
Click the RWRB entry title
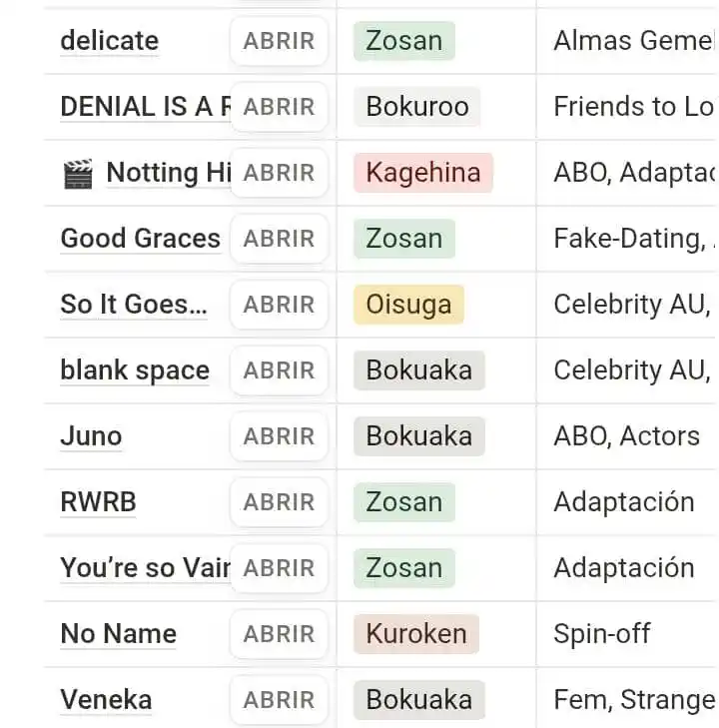98,502
